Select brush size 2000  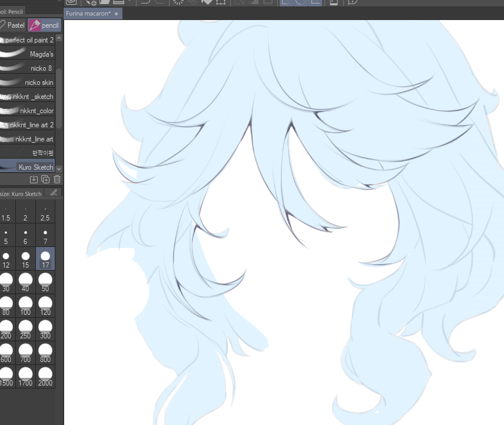pos(45,377)
